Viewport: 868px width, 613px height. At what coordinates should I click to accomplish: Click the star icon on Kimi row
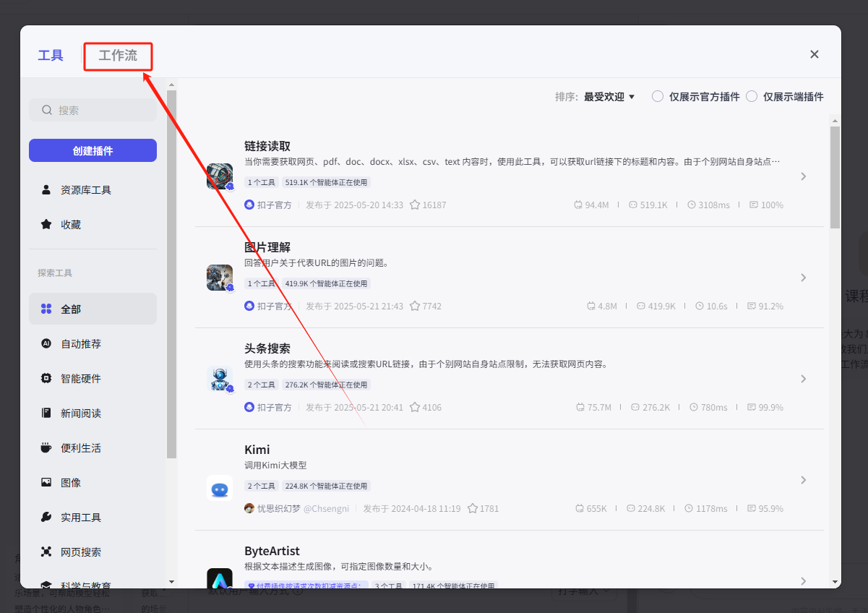click(x=473, y=508)
